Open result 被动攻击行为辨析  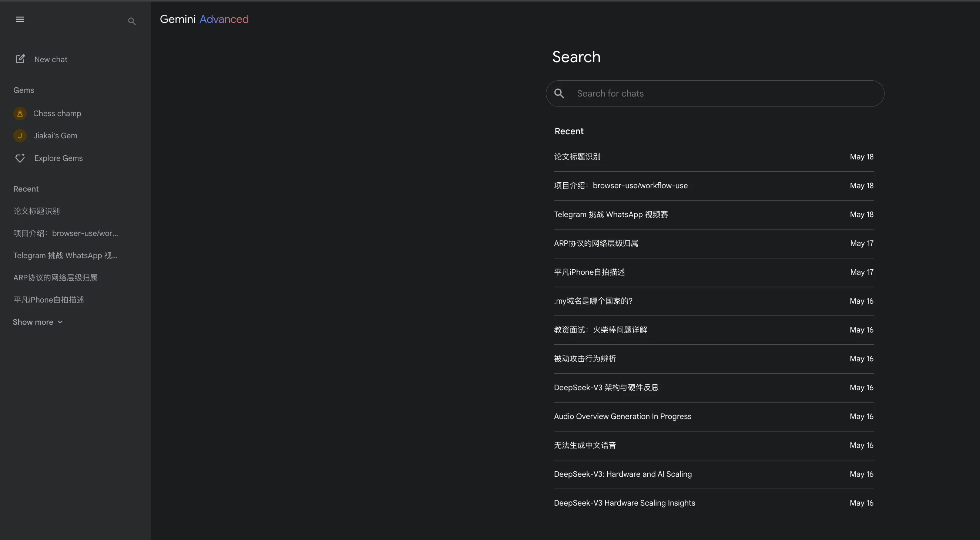click(x=713, y=359)
